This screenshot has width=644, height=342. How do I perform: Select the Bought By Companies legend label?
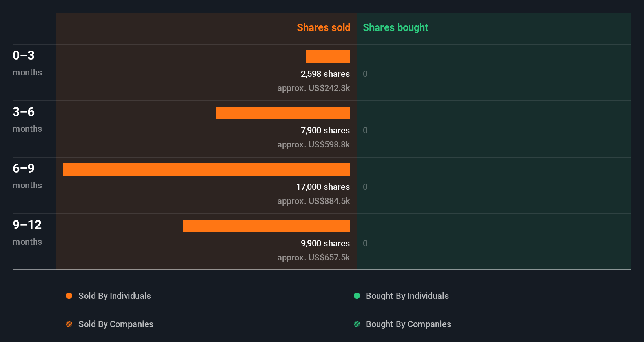(x=408, y=324)
